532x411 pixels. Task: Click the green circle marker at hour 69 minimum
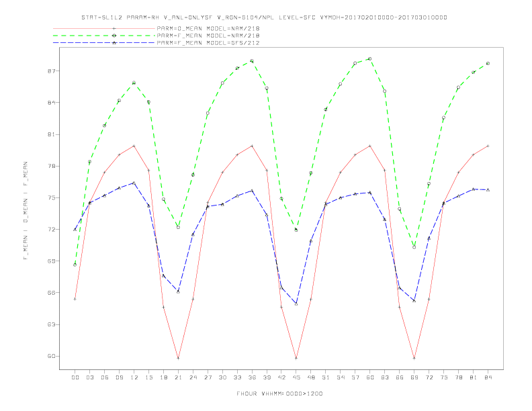point(414,247)
